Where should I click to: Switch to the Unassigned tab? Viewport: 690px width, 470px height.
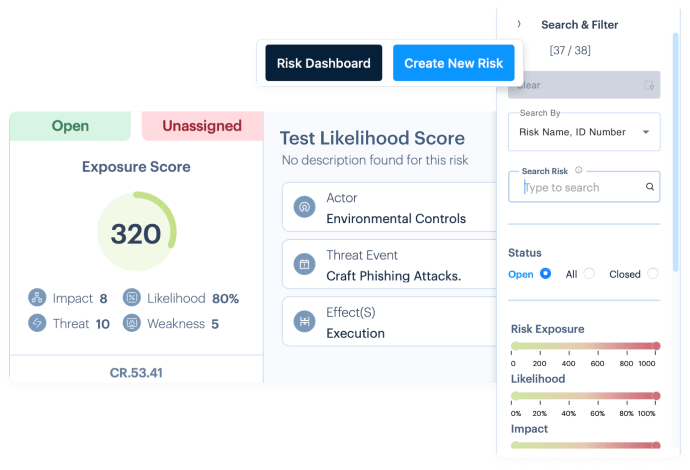202,126
